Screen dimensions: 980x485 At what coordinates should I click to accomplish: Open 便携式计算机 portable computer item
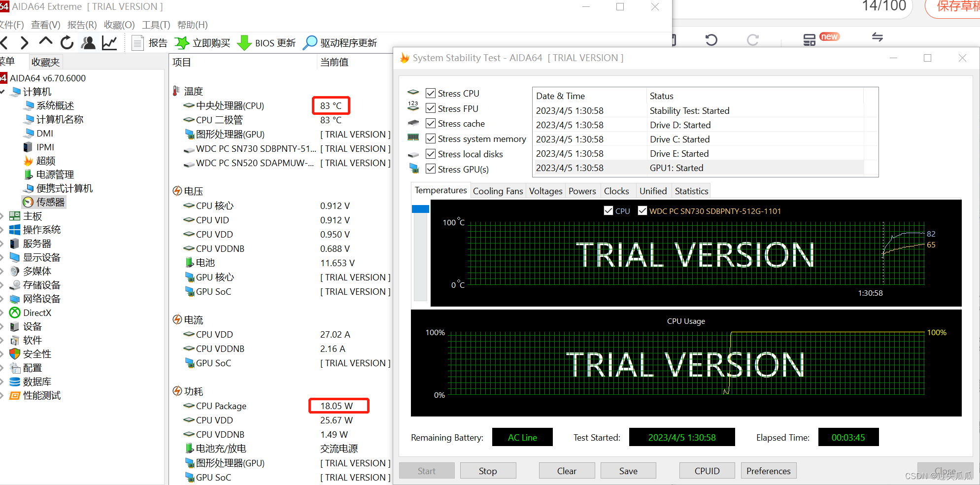(58, 188)
